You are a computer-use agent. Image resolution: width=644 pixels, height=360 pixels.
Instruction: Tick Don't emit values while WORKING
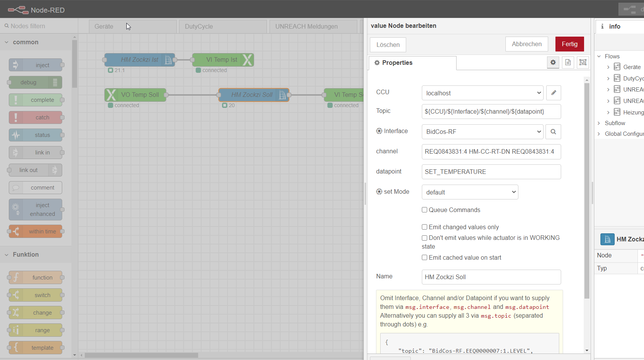(x=424, y=238)
